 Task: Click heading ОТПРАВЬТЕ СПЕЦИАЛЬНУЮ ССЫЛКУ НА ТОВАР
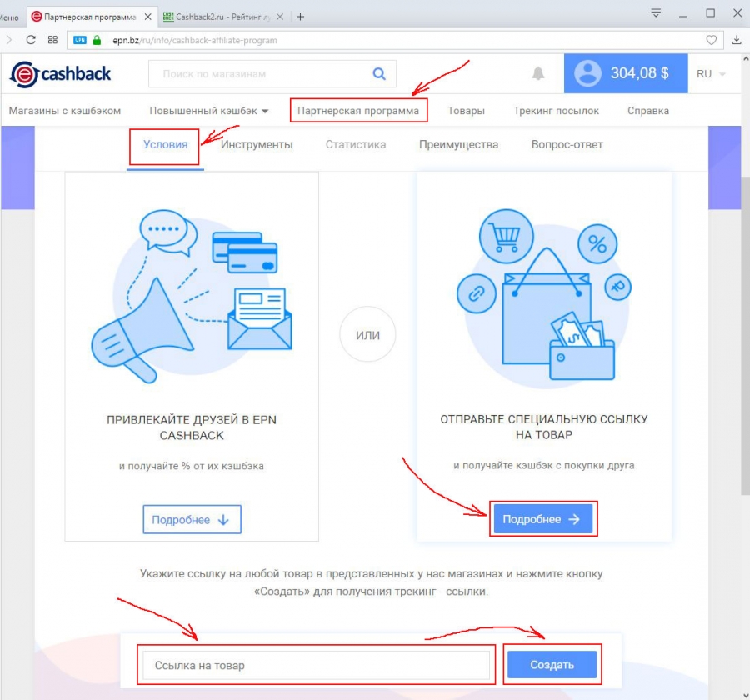(544, 427)
